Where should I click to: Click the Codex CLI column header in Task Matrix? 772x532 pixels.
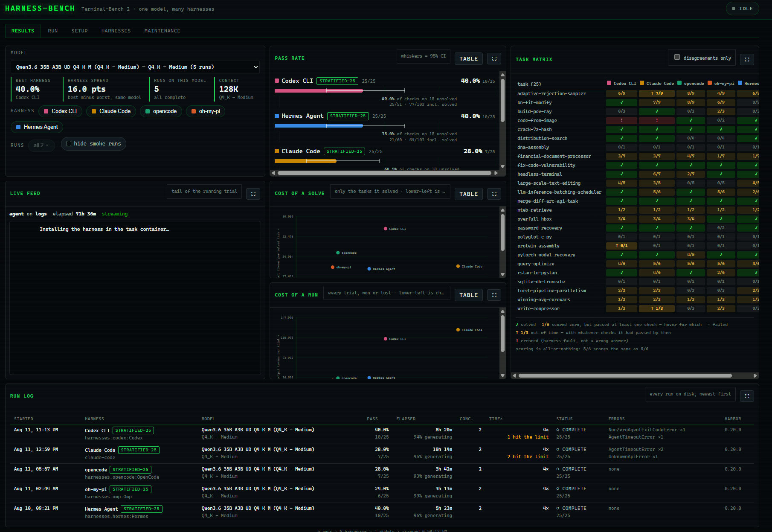click(x=621, y=84)
